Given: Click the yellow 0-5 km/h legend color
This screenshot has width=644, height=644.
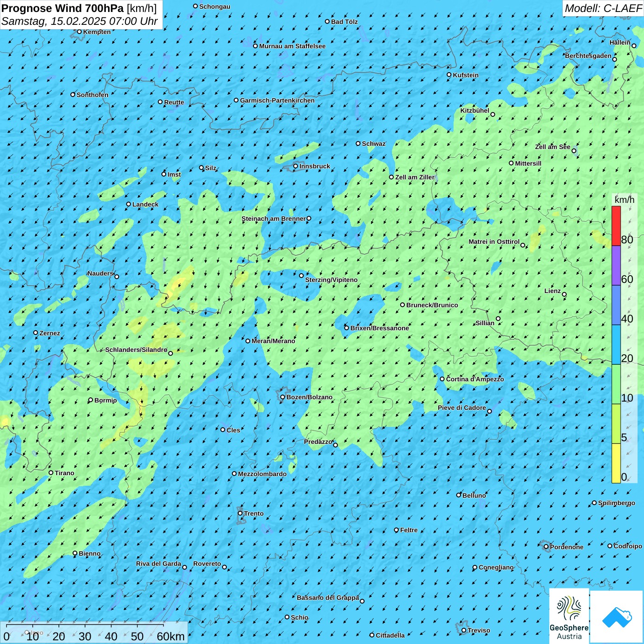Looking at the screenshot, I should [x=616, y=463].
